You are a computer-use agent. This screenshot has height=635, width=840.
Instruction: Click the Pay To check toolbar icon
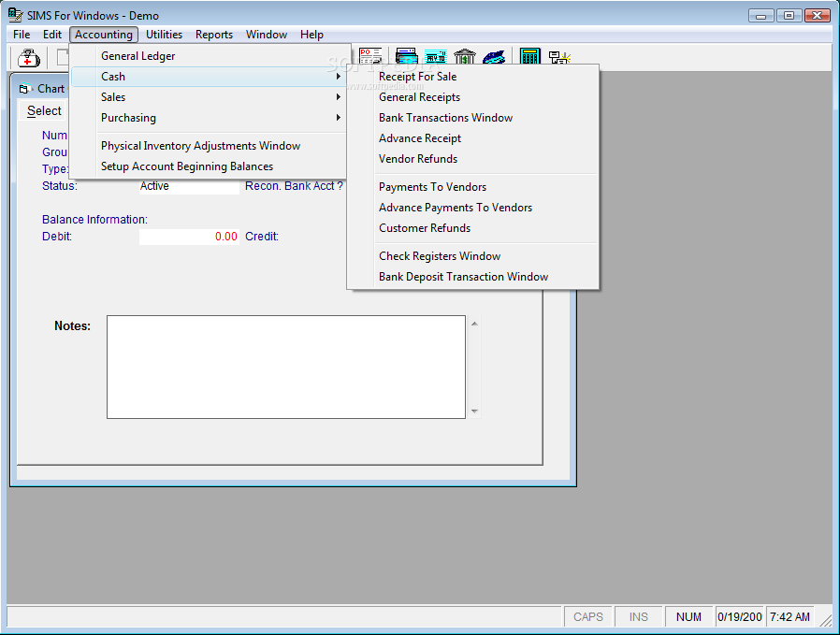(x=436, y=56)
